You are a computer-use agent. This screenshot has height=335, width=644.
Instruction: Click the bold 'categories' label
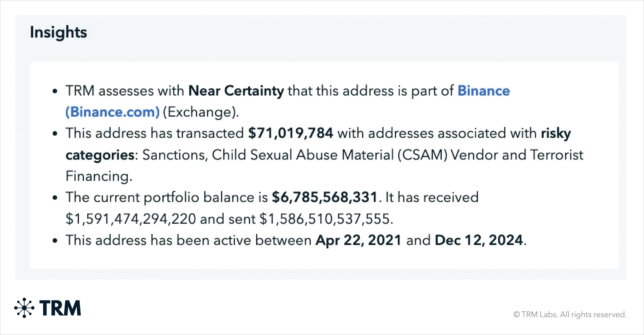(100, 155)
